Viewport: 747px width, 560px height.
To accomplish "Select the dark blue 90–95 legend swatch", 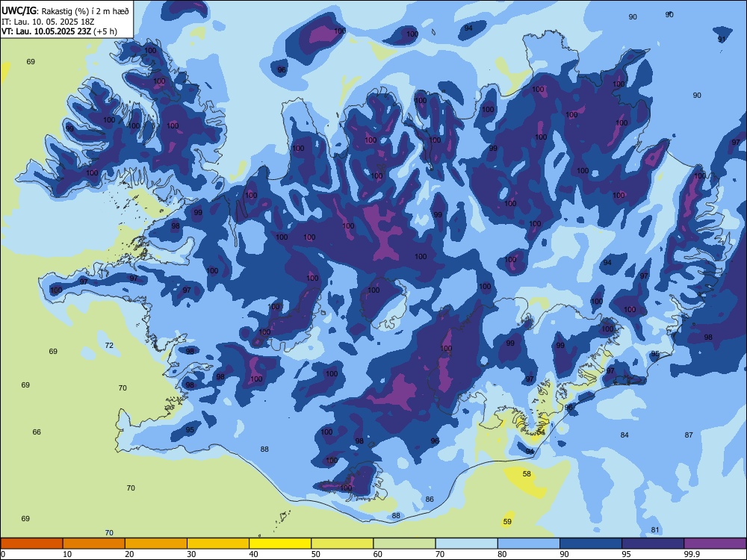I will [591, 544].
